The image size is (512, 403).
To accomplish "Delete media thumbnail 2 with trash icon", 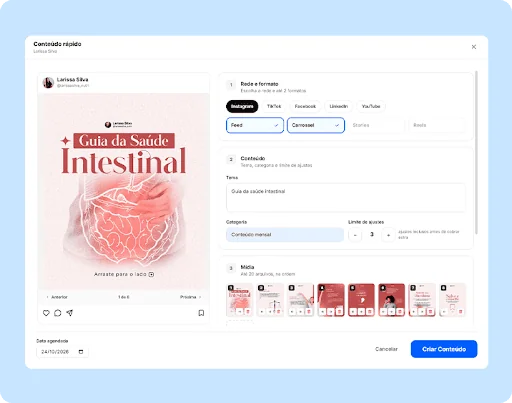I will (278, 311).
